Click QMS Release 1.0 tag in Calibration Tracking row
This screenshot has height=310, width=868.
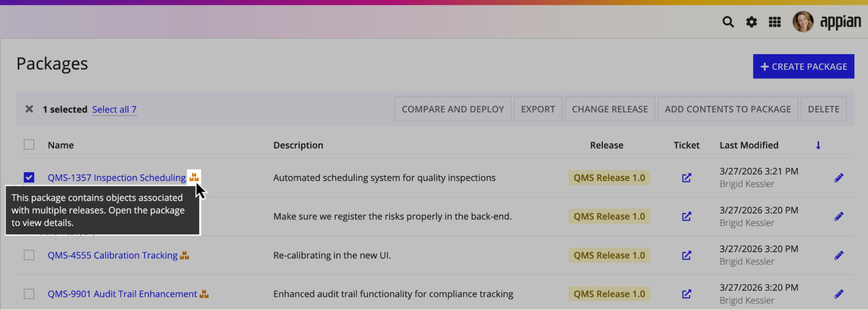[609, 255]
